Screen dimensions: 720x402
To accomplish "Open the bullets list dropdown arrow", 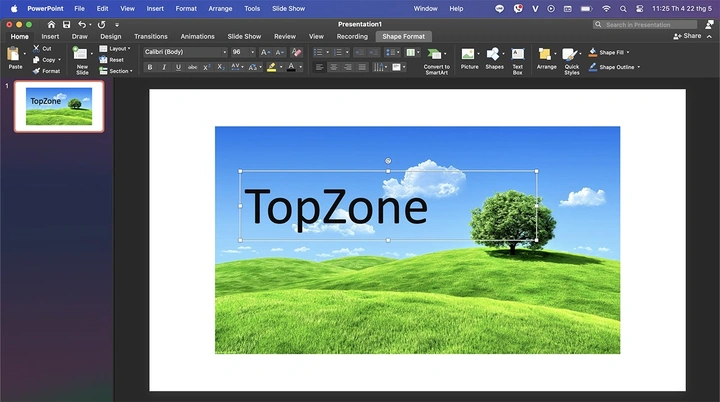I will pyautogui.click(x=327, y=52).
